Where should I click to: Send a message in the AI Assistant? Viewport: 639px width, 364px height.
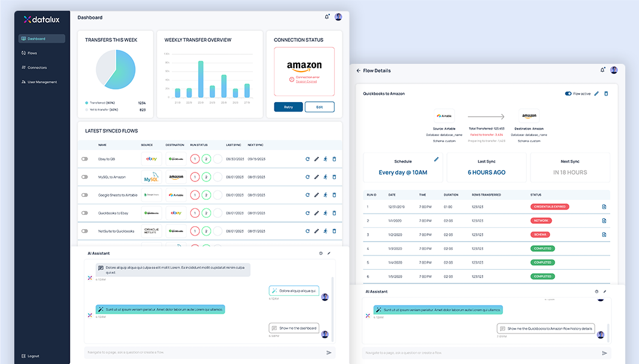click(329, 353)
